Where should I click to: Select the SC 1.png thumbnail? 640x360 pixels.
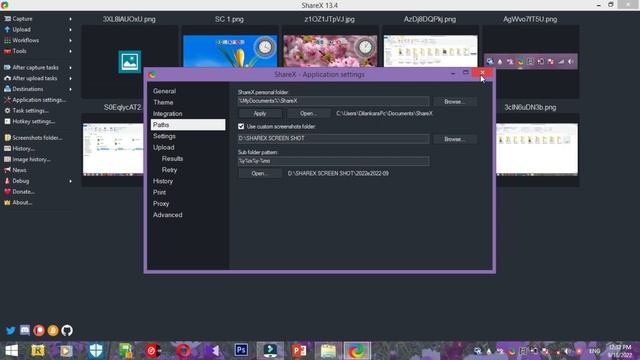coord(229,51)
